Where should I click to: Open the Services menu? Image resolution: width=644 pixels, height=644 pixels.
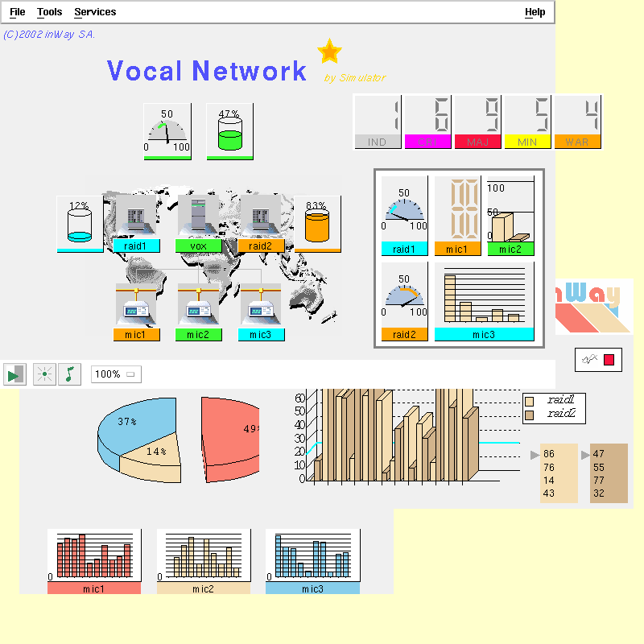click(95, 12)
